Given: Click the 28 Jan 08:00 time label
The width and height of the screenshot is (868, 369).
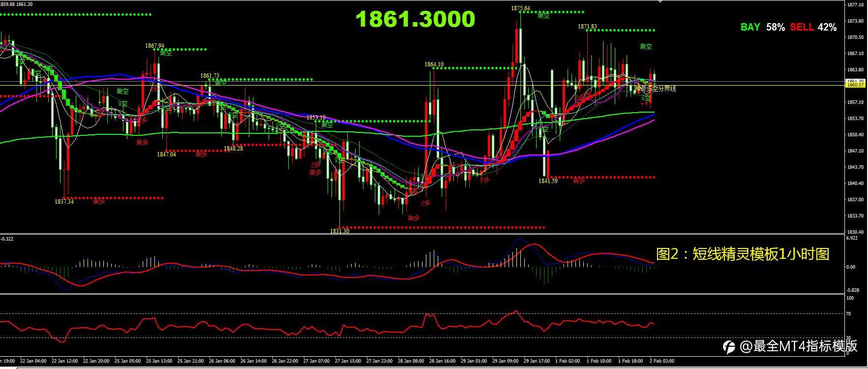Looking at the screenshot, I should (411, 361).
